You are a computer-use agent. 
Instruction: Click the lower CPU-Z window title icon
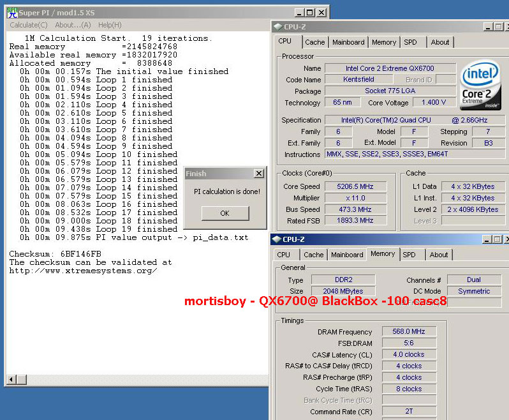pyautogui.click(x=277, y=239)
